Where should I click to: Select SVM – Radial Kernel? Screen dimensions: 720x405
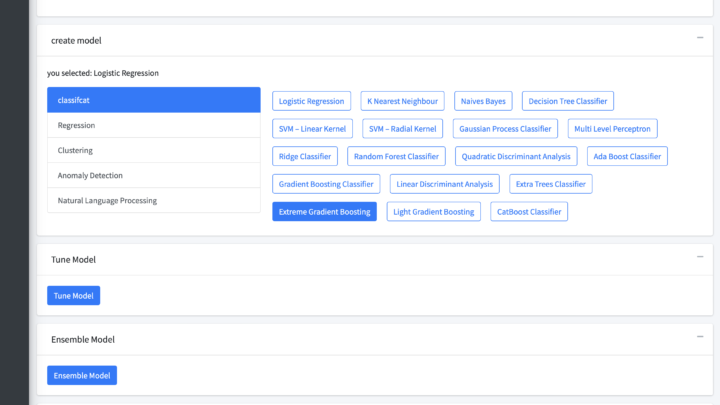(402, 129)
